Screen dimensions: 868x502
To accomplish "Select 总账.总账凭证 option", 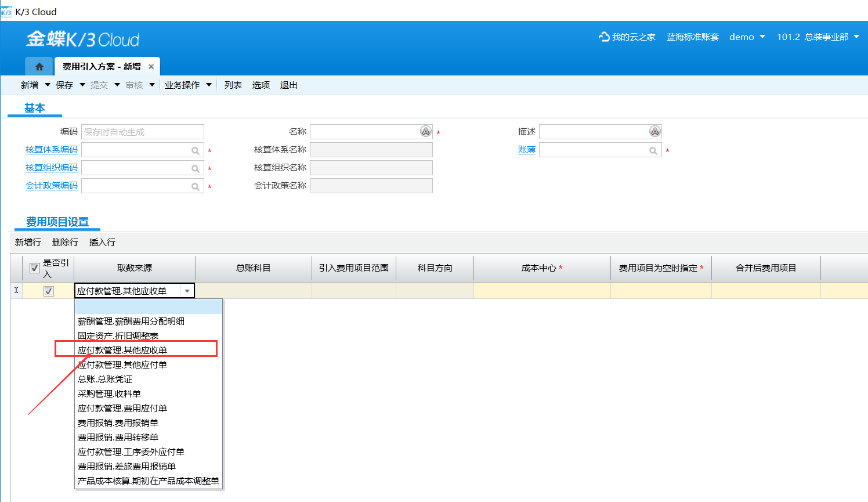I will coord(149,379).
